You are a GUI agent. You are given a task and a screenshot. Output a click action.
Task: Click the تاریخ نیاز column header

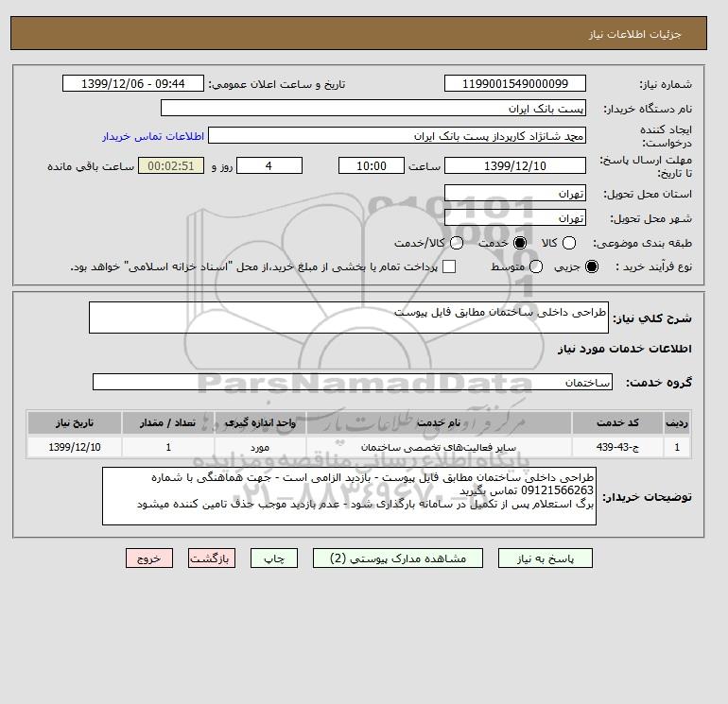pos(75,422)
